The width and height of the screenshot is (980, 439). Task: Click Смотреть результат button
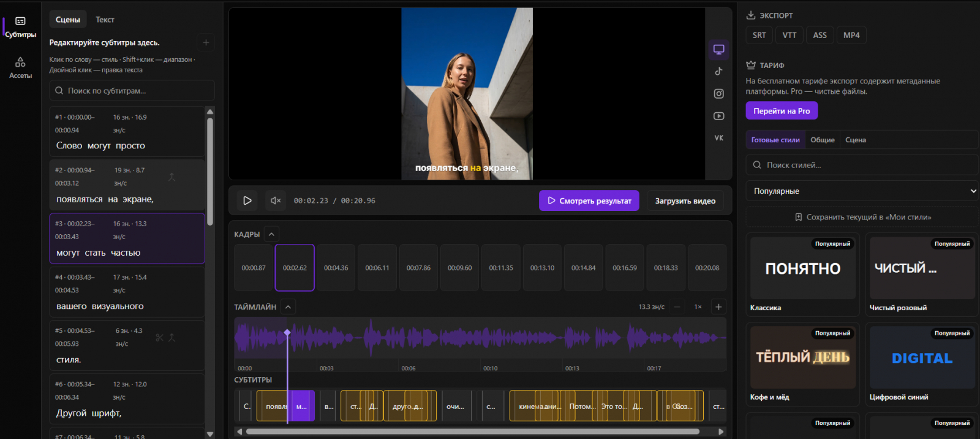589,200
